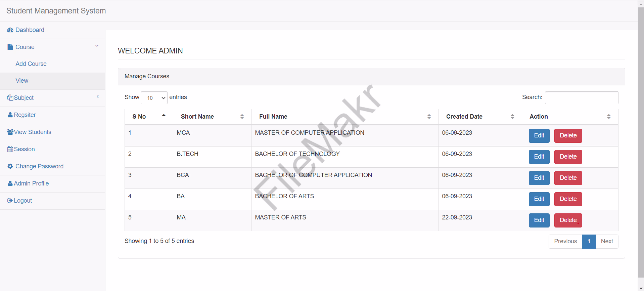Go to Previous page
644x291 pixels.
coord(565,242)
